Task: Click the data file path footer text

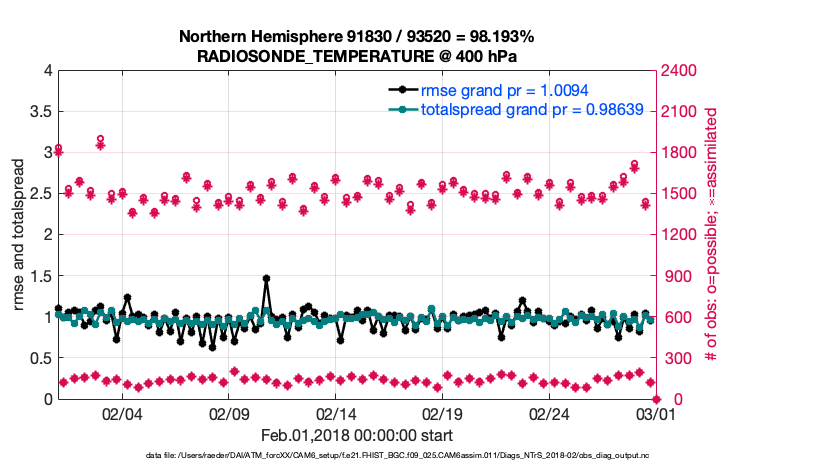Action: point(356,455)
